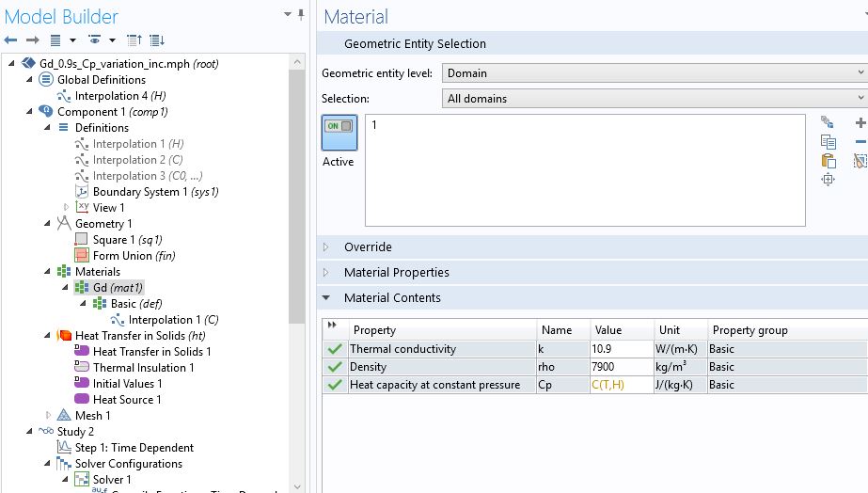Select Thermal Insulation 1 tree node

(x=143, y=368)
